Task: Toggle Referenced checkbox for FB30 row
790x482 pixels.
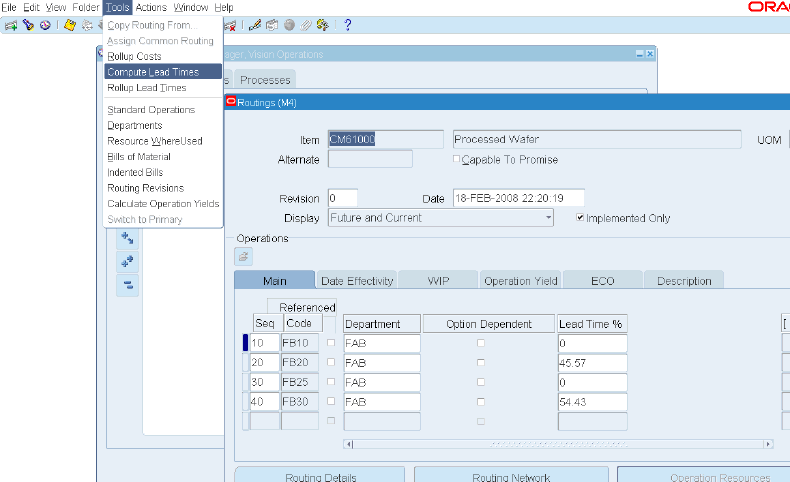Action: point(331,401)
